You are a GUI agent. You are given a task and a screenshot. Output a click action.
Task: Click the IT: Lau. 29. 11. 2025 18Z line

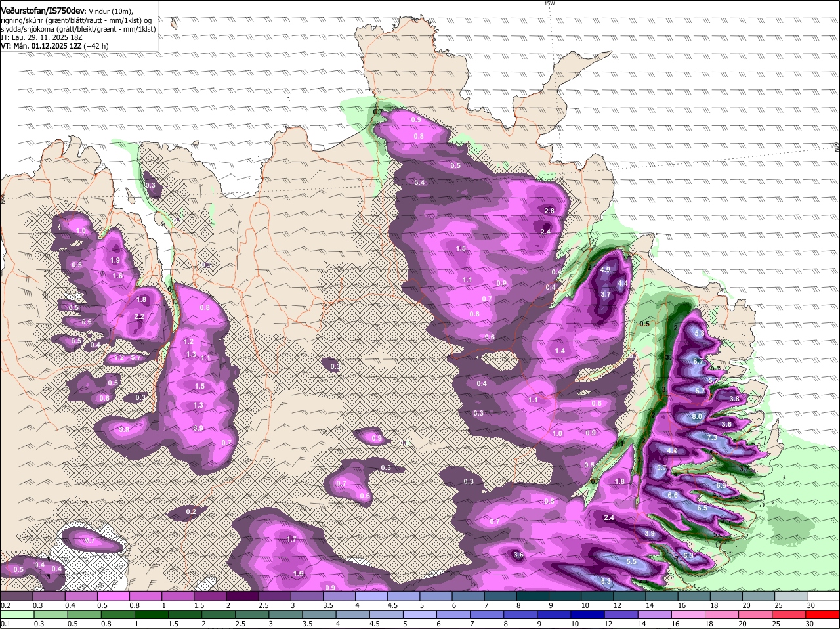pyautogui.click(x=41, y=37)
